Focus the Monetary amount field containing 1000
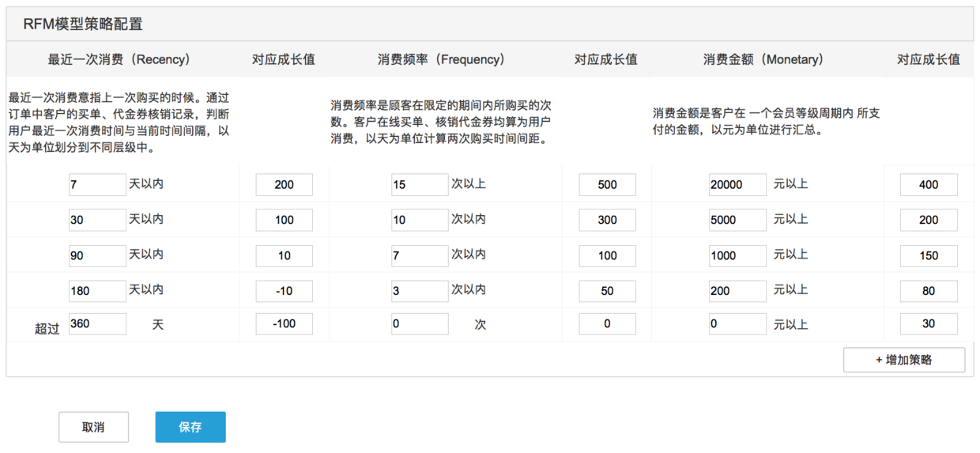This screenshot has height=453, width=980. [737, 256]
